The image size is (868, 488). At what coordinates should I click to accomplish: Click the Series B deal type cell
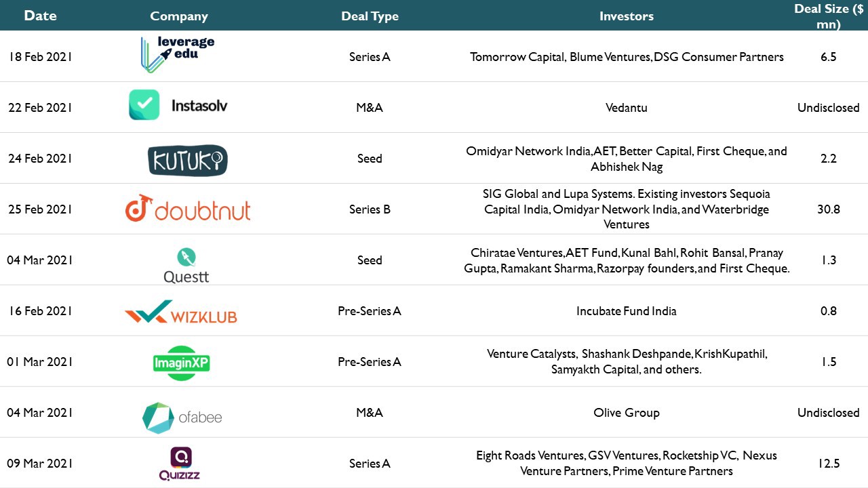coord(370,209)
